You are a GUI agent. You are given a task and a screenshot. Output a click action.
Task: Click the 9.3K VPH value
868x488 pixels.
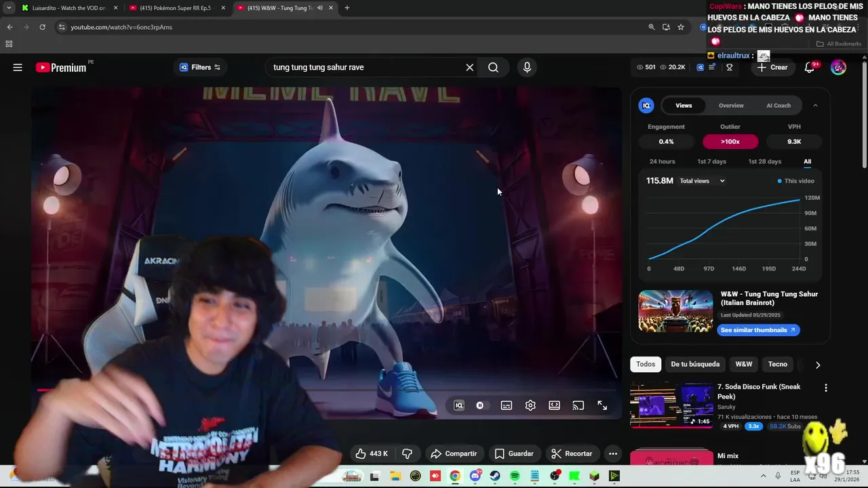[794, 142]
